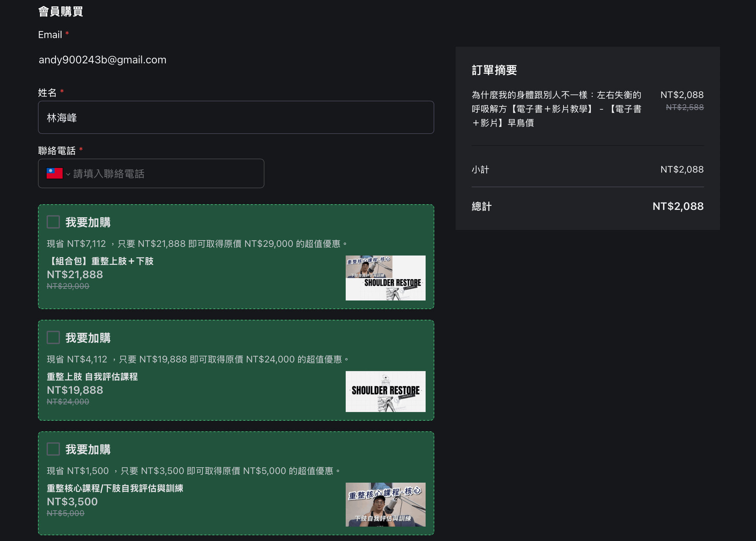Click the 姓名 name field containing 林海峰
This screenshot has height=541, width=756.
pyautogui.click(x=235, y=117)
